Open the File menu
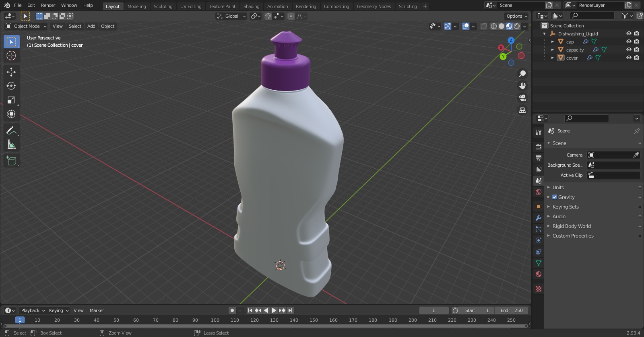This screenshot has height=337, width=644. click(x=18, y=5)
